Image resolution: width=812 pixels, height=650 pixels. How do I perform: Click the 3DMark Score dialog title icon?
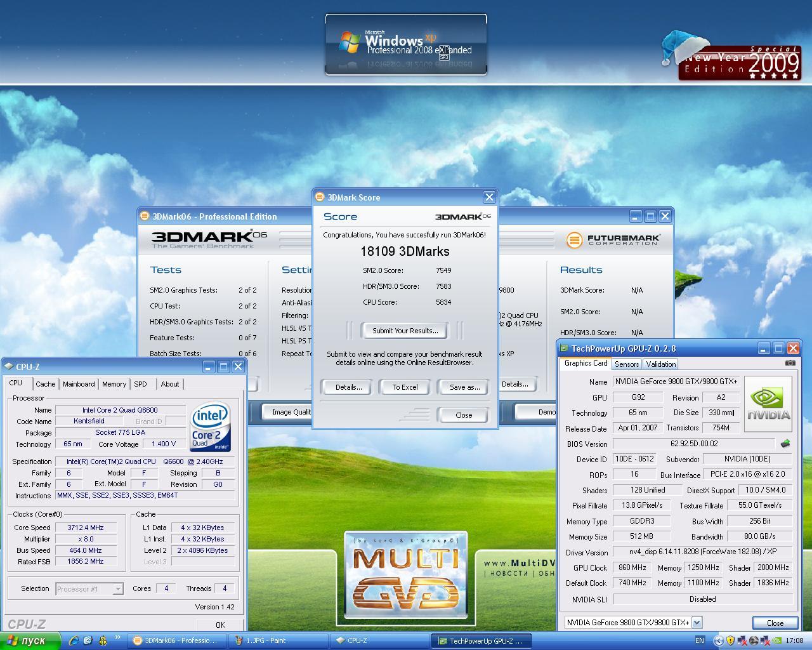(x=320, y=197)
